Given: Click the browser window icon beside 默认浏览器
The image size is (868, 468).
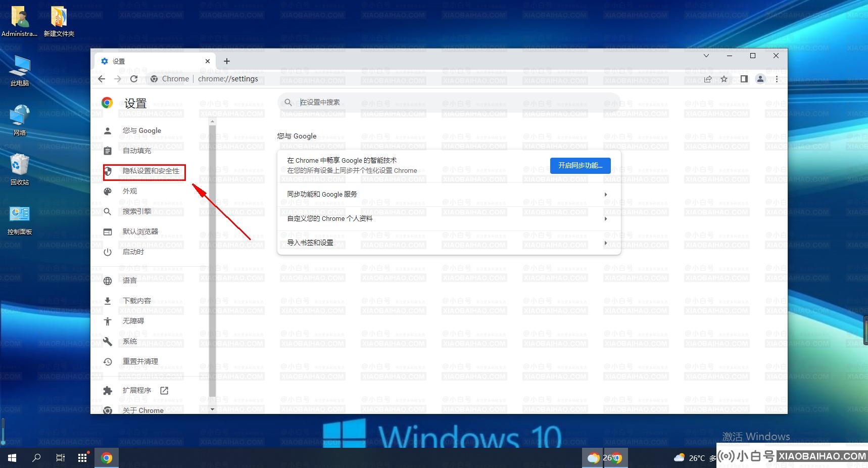Looking at the screenshot, I should tap(108, 231).
